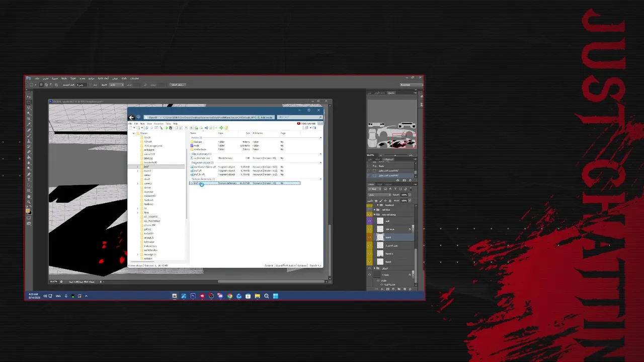644x362 pixels.
Task: Choose the subtract-from-selection mode icon
Action: click(x=52, y=85)
